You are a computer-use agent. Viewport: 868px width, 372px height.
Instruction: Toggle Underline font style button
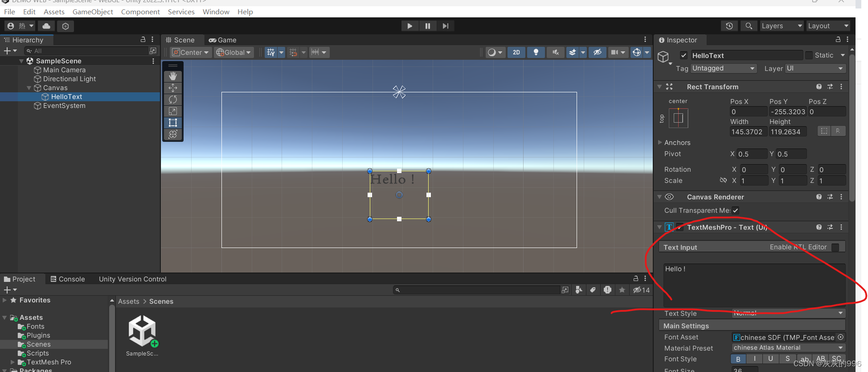click(x=770, y=359)
